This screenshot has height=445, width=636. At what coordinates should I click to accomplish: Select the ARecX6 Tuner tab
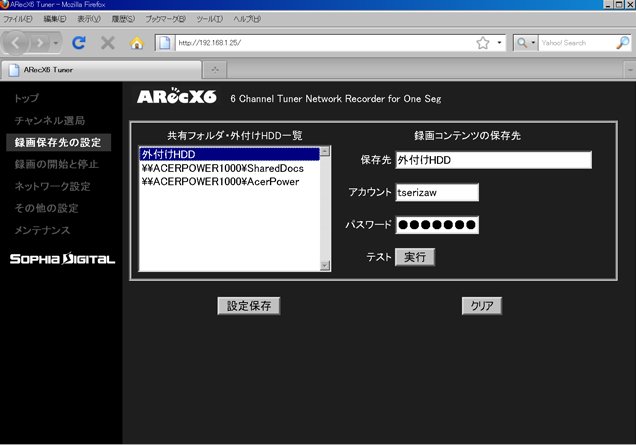coord(101,70)
